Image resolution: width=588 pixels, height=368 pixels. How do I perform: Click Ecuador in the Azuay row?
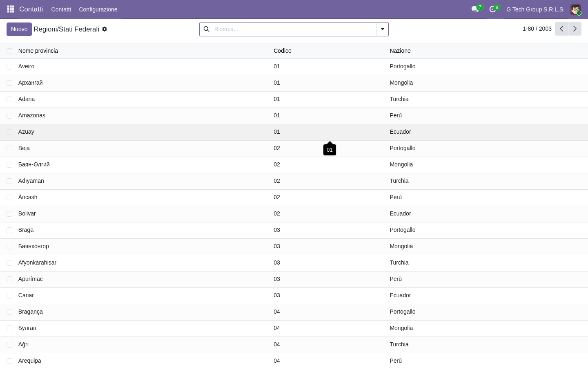tap(400, 132)
